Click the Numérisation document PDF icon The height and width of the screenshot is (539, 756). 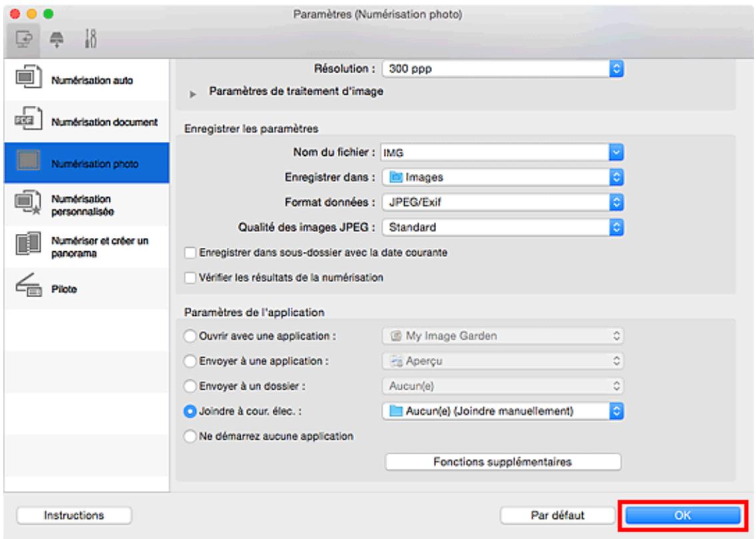pyautogui.click(x=28, y=119)
